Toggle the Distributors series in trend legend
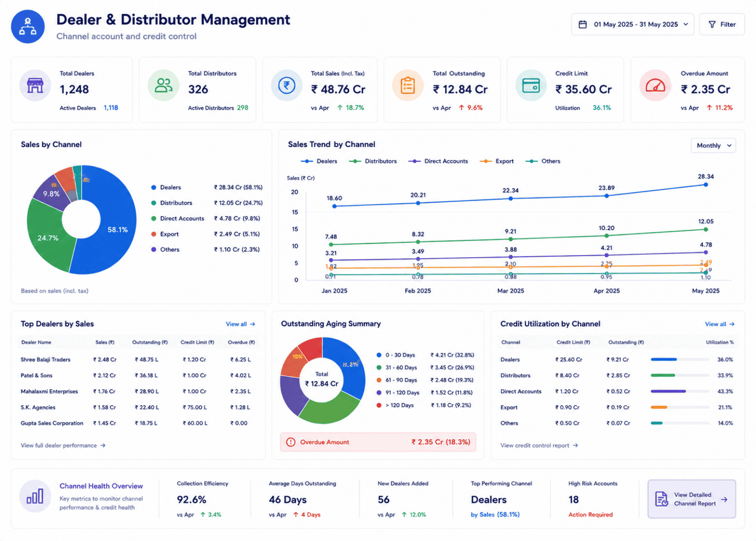Image resolution: width=756 pixels, height=541 pixels. click(373, 161)
